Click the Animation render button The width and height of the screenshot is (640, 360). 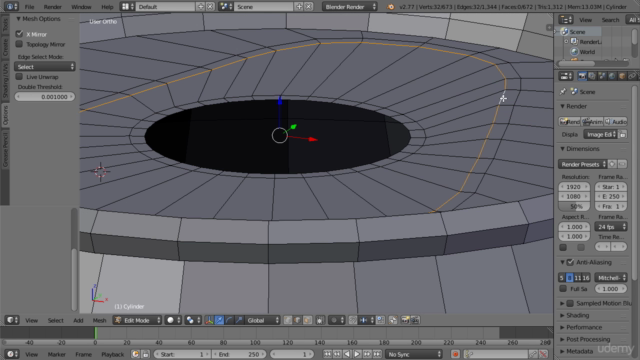click(592, 122)
